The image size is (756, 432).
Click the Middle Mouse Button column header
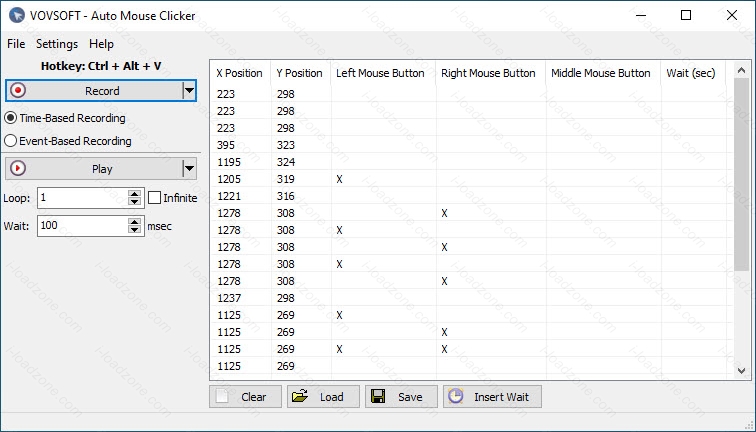coord(603,73)
